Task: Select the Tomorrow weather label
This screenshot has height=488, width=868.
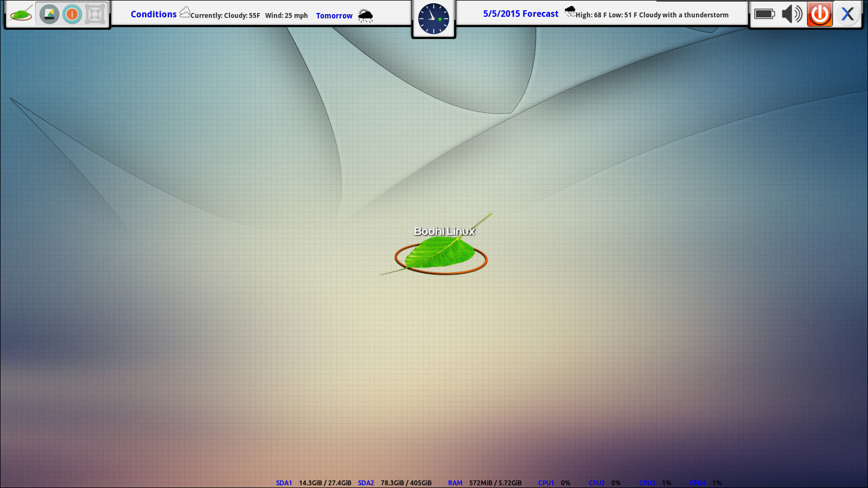Action: (x=334, y=16)
